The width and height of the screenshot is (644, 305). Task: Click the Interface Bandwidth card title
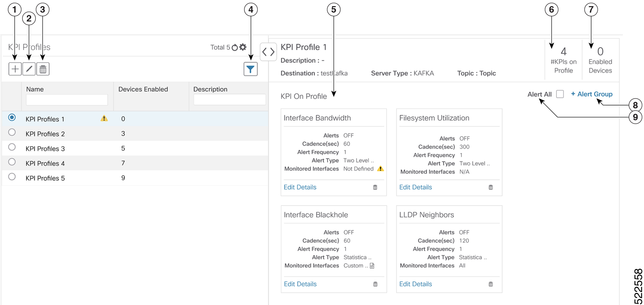tap(317, 118)
